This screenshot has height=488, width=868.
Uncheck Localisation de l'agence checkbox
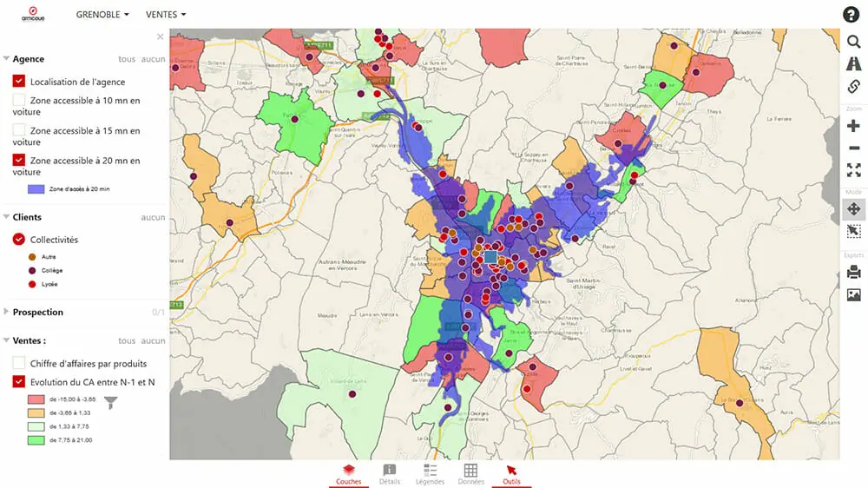(x=19, y=82)
